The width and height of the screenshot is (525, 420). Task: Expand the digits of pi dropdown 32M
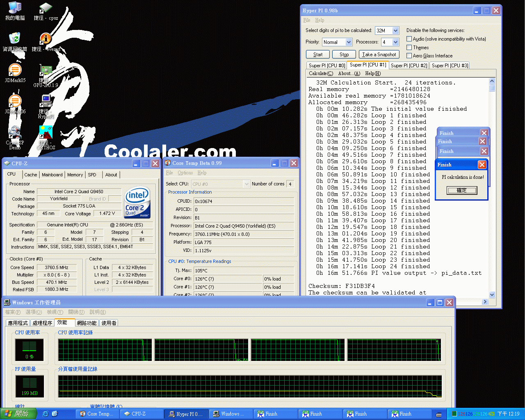click(x=395, y=31)
